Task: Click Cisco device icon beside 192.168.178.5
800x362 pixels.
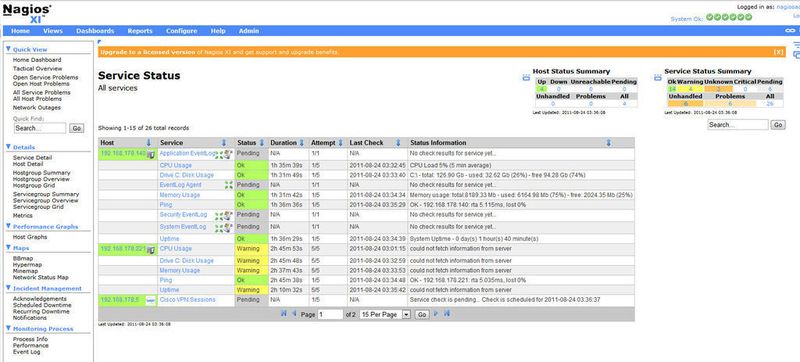Action: click(151, 300)
